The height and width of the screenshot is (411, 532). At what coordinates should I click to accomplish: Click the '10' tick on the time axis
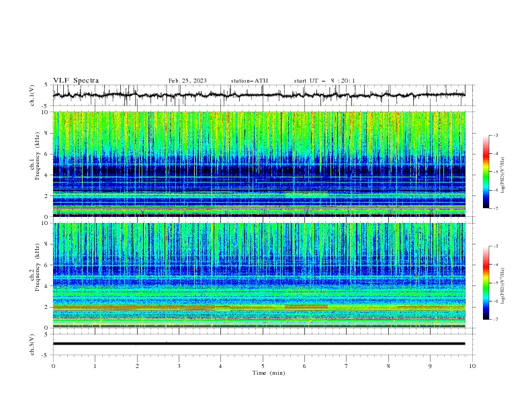tap(472, 366)
